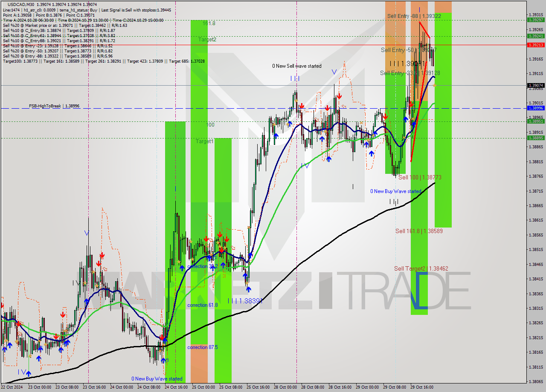The image size is (546, 392).
Task: Click the '29 Oct 16:00' time axis label
Action: click(x=422, y=387)
